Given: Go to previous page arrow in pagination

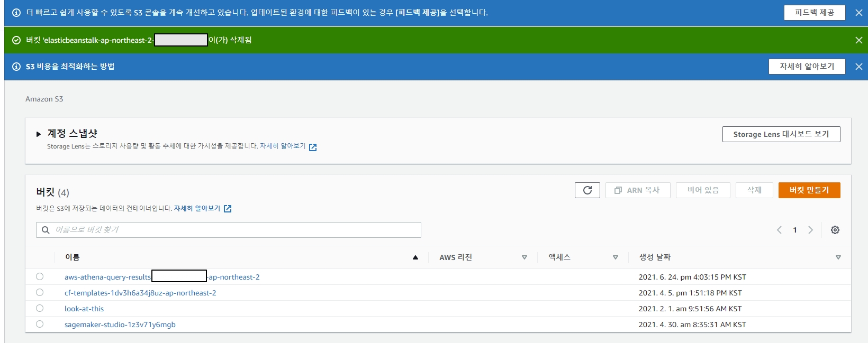Looking at the screenshot, I should (x=779, y=230).
